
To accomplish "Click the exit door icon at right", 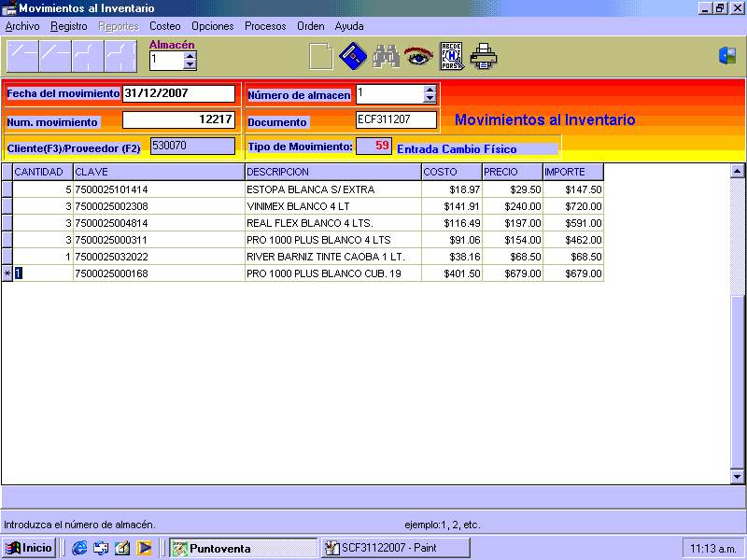I will click(726, 56).
